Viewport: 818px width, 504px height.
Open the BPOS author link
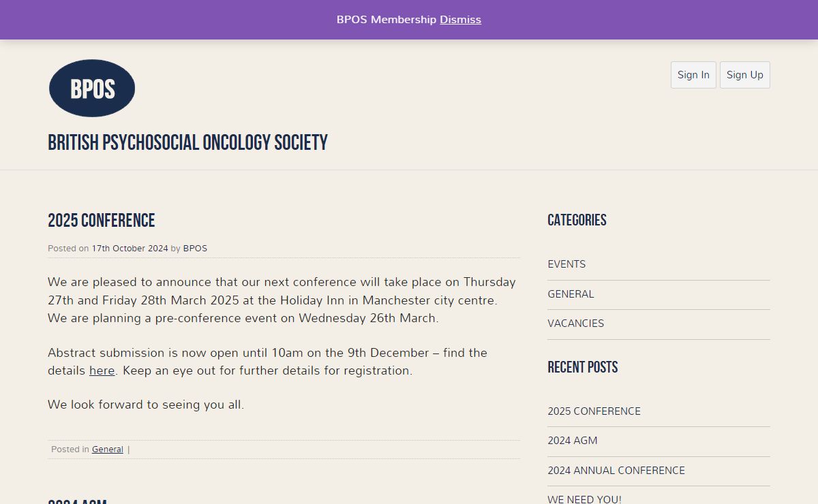(x=195, y=249)
